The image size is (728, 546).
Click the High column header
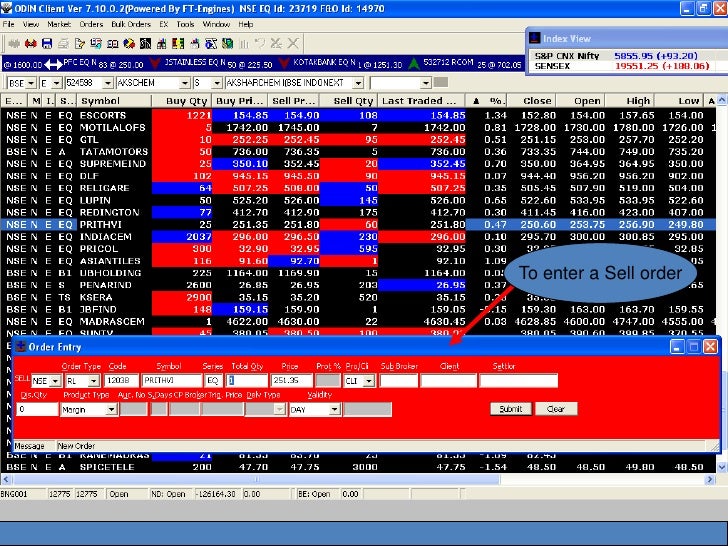[630, 101]
